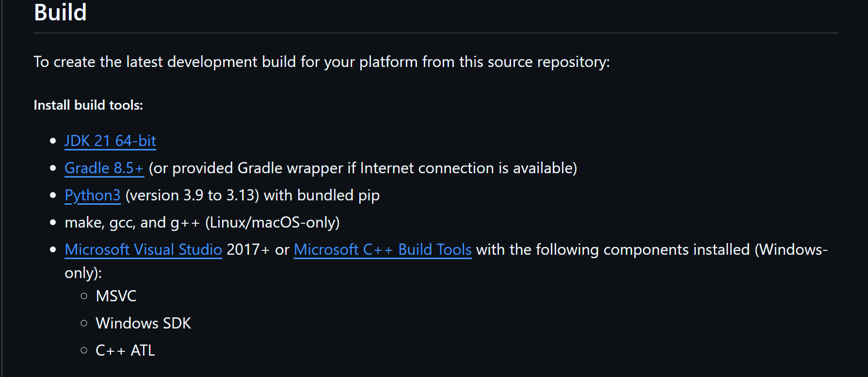Viewport: 868px width, 377px height.
Task: Open the JDK 21 64-bit link
Action: pyautogui.click(x=110, y=141)
